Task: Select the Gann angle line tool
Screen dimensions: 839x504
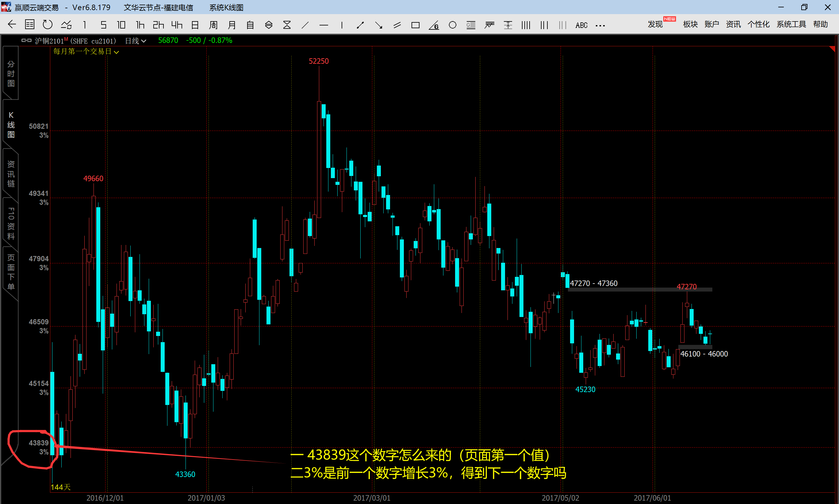Action: pyautogui.click(x=434, y=25)
